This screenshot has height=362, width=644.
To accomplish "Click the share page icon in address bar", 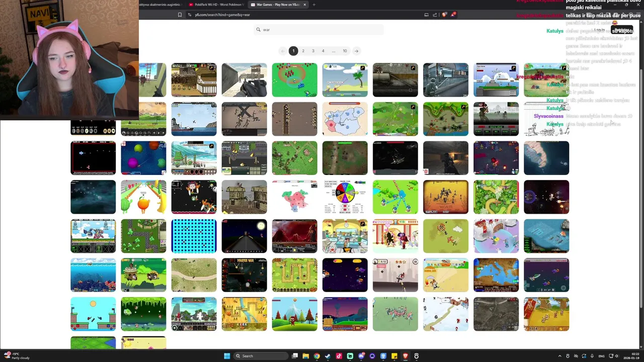I will pyautogui.click(x=435, y=15).
